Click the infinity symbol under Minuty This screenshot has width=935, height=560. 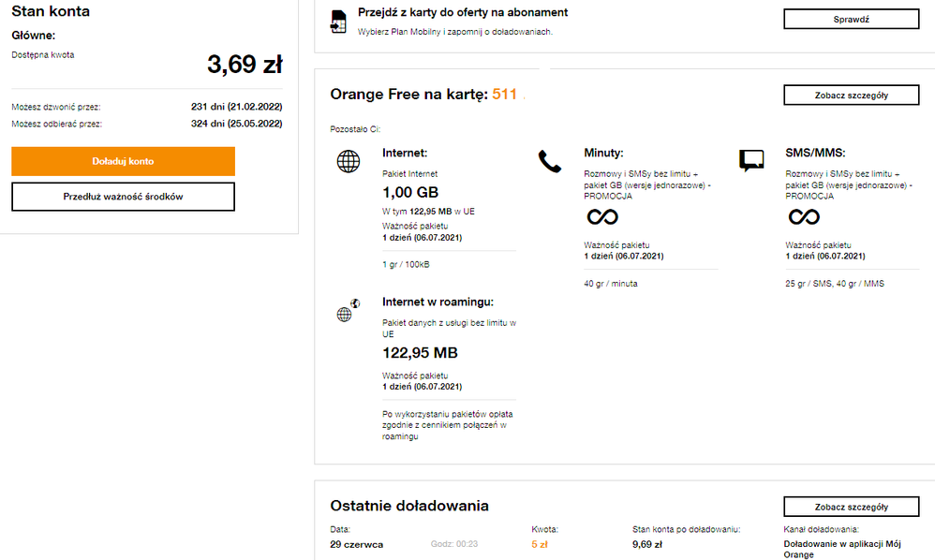coord(601,217)
